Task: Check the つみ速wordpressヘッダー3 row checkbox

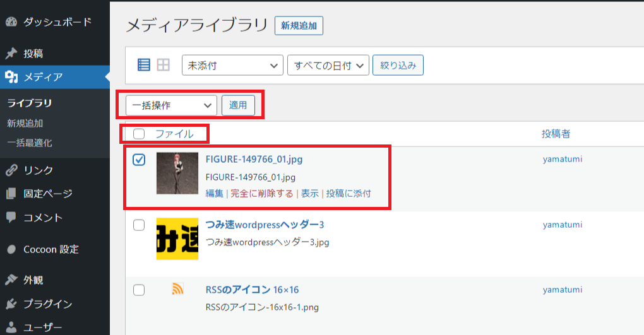Action: [139, 225]
